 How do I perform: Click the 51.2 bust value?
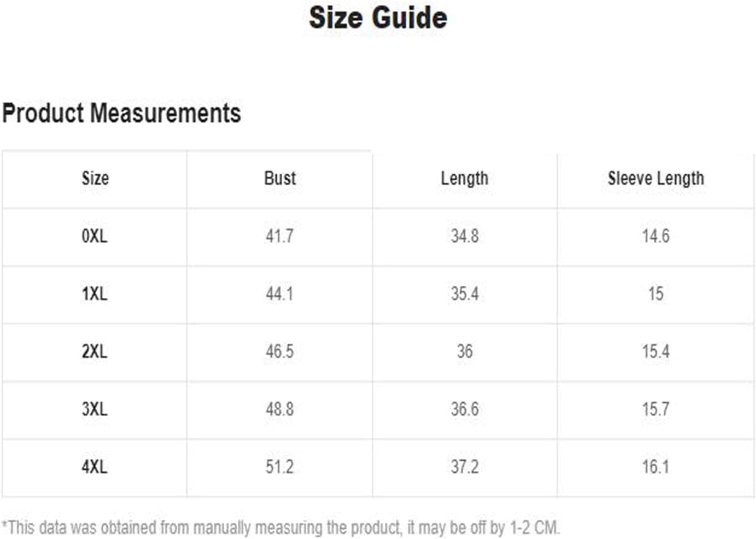click(280, 467)
